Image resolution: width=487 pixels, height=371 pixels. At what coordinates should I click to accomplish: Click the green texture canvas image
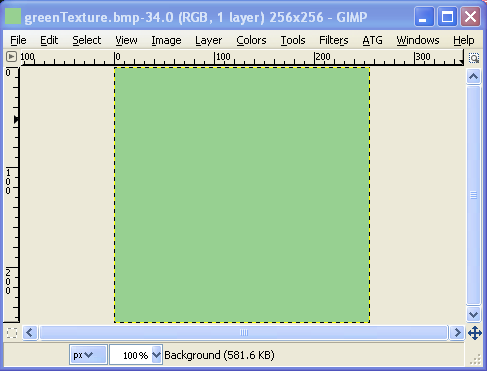[x=242, y=195]
